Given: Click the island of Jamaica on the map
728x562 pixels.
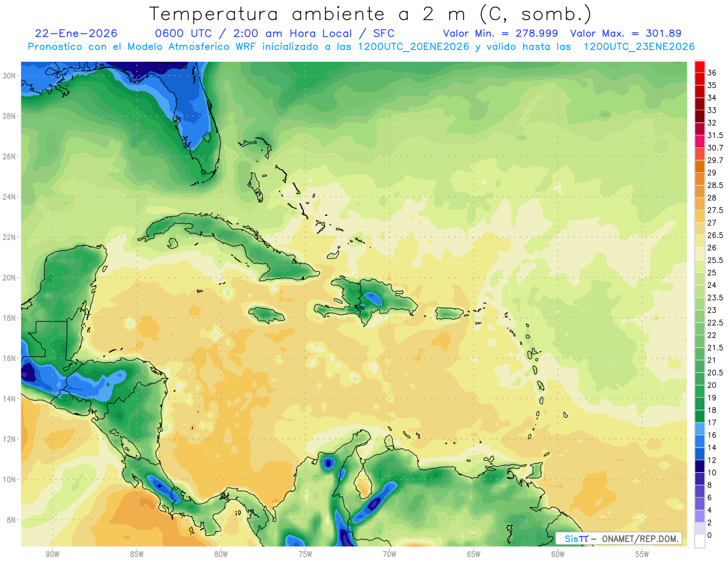Looking at the screenshot, I should (x=267, y=315).
